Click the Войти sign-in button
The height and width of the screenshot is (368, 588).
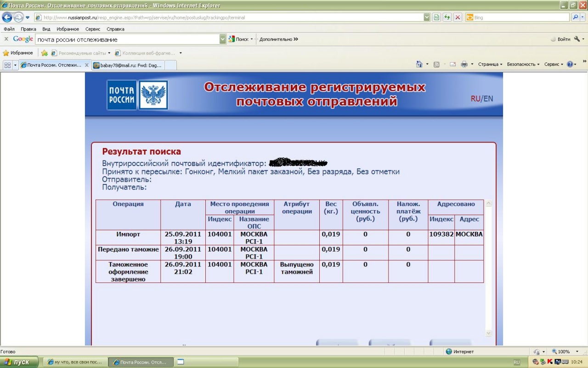pyautogui.click(x=560, y=40)
